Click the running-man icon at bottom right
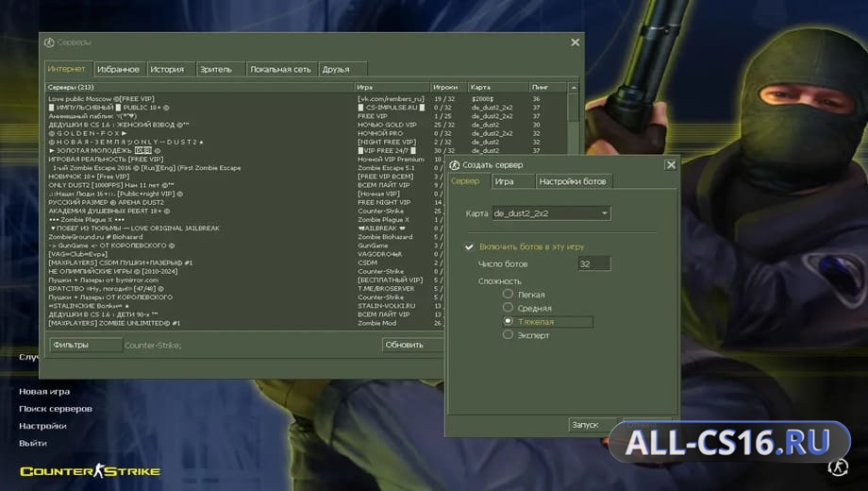 pos(838,467)
